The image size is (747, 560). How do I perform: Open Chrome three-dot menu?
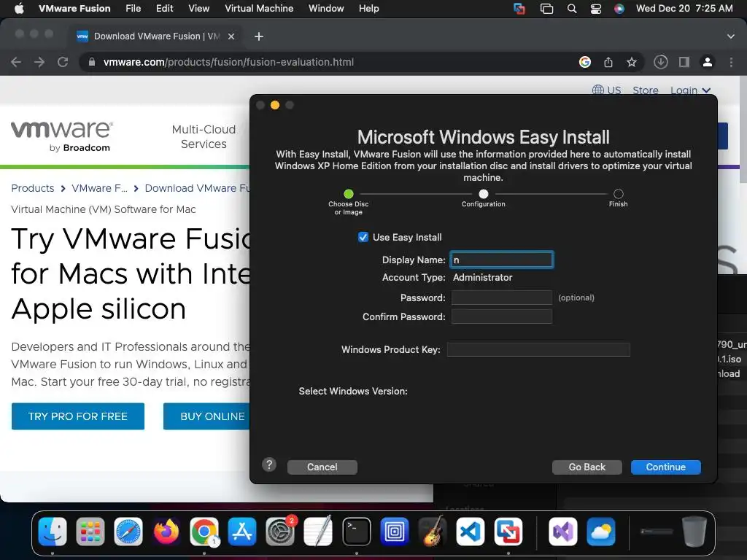pyautogui.click(x=731, y=62)
